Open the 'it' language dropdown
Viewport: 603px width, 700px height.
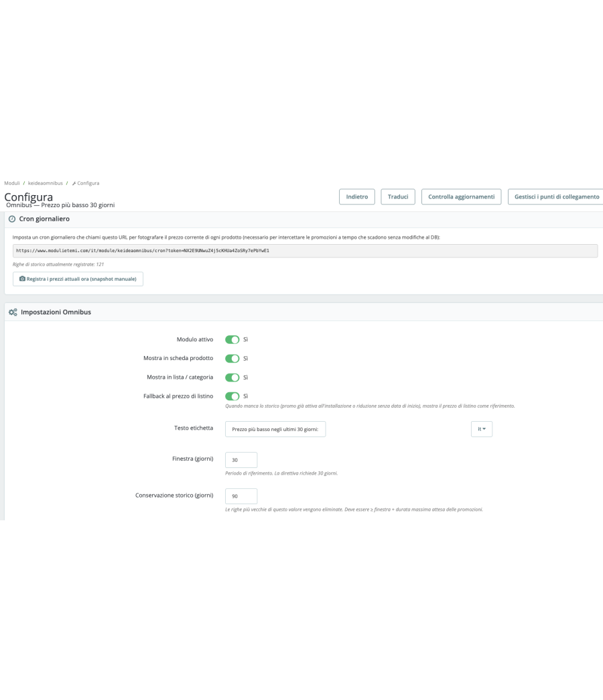click(482, 429)
